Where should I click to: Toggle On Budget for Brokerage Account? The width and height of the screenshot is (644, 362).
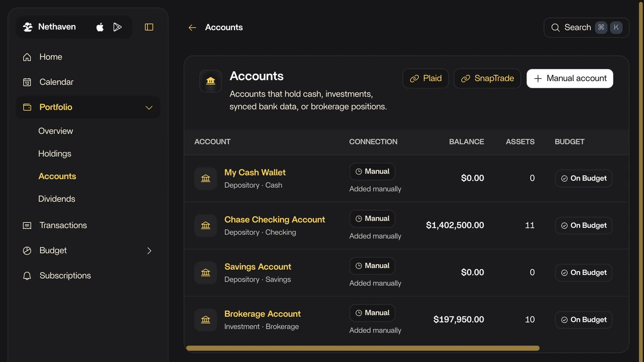583,320
